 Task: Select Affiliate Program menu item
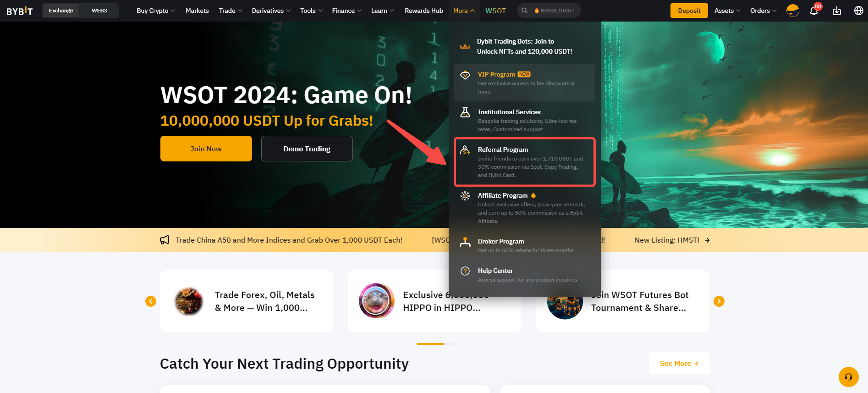coord(525,208)
